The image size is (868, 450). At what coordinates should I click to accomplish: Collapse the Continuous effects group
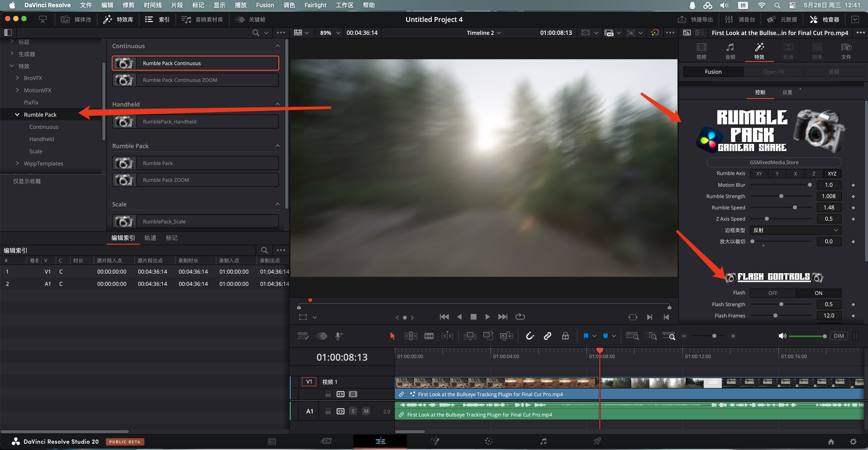[x=277, y=46]
